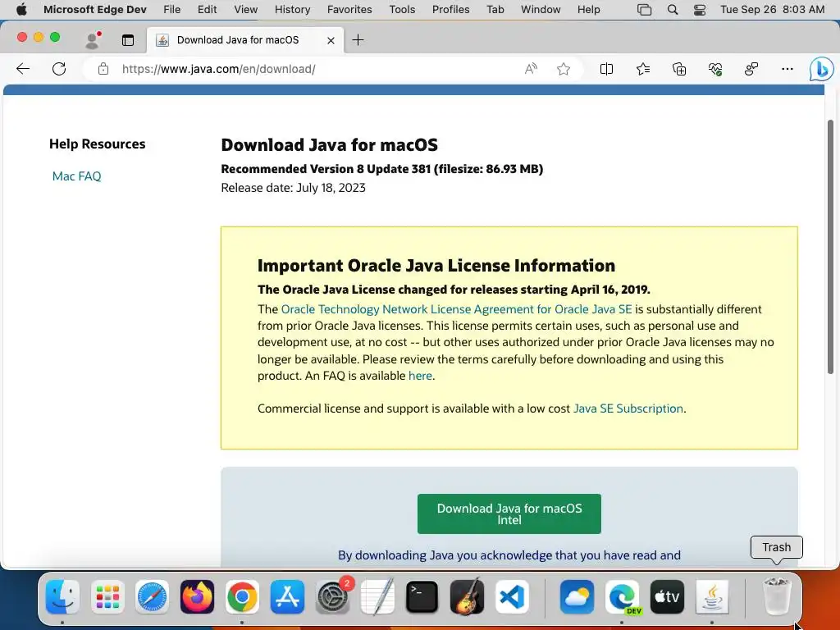
Task: Open the App Store from the Dock
Action: click(287, 596)
